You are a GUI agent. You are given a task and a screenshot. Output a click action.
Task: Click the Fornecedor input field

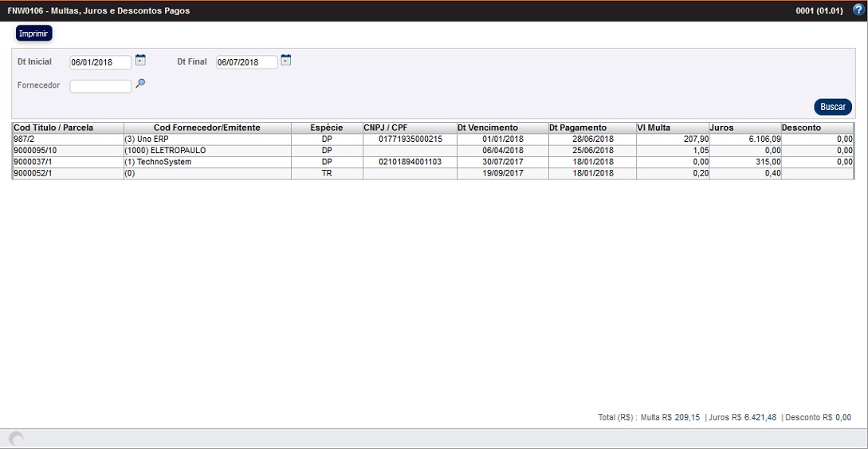pos(100,86)
